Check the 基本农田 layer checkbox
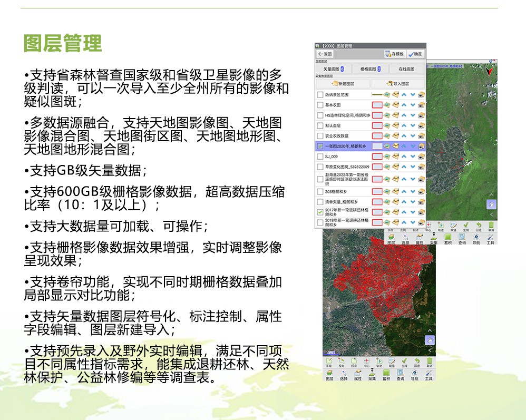Viewport: 526px width, 420px height. (x=320, y=105)
